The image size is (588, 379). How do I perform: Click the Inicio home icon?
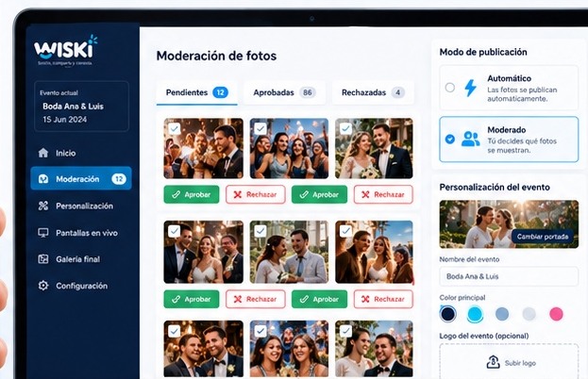click(x=43, y=153)
